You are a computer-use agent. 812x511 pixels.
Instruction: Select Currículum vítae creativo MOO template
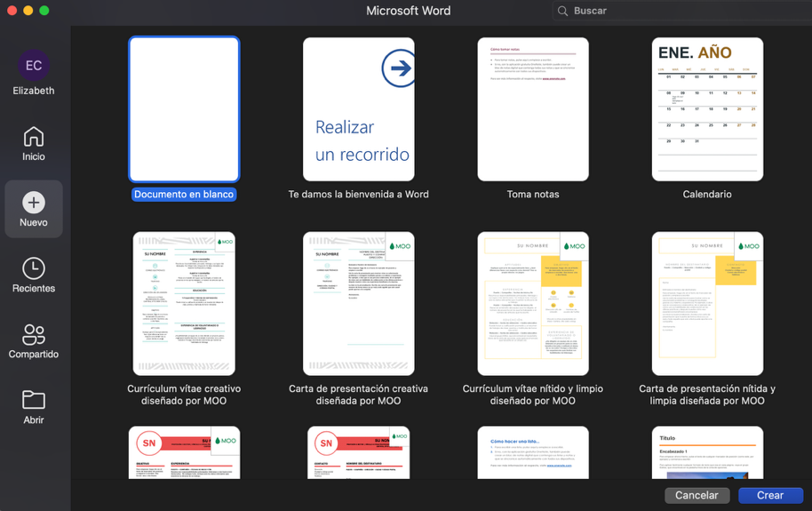tap(184, 304)
